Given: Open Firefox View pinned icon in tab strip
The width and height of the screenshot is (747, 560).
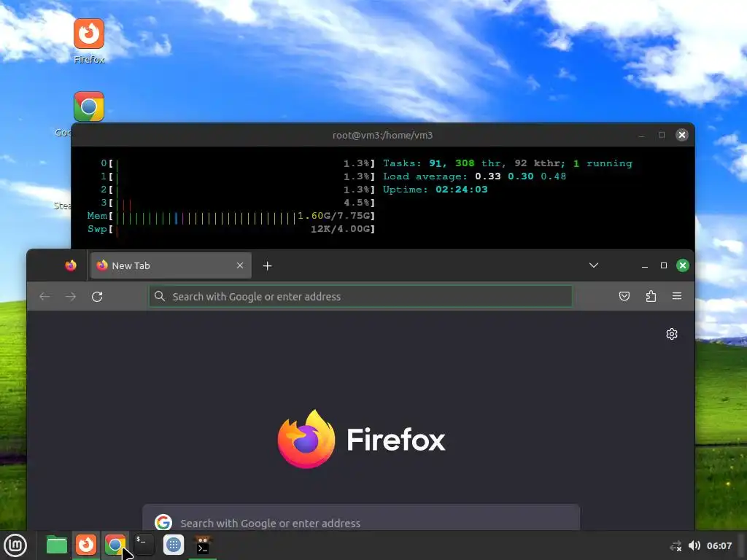Looking at the screenshot, I should pos(71,265).
